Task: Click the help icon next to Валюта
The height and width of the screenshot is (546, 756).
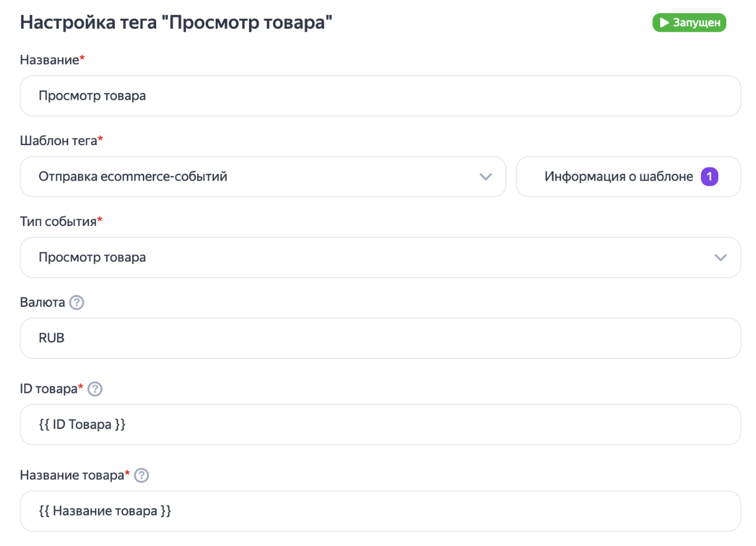Action: point(76,302)
